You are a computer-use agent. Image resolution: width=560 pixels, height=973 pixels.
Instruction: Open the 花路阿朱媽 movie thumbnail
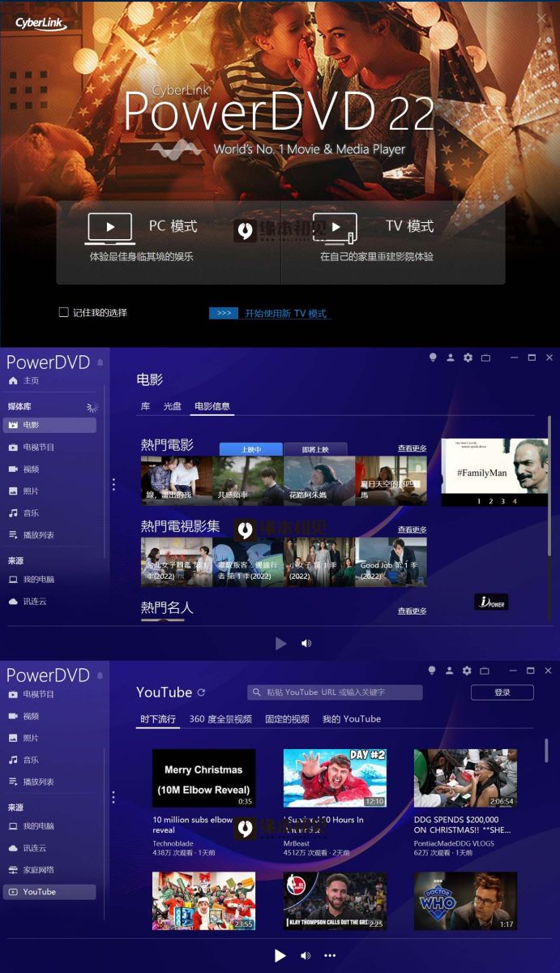point(319,481)
